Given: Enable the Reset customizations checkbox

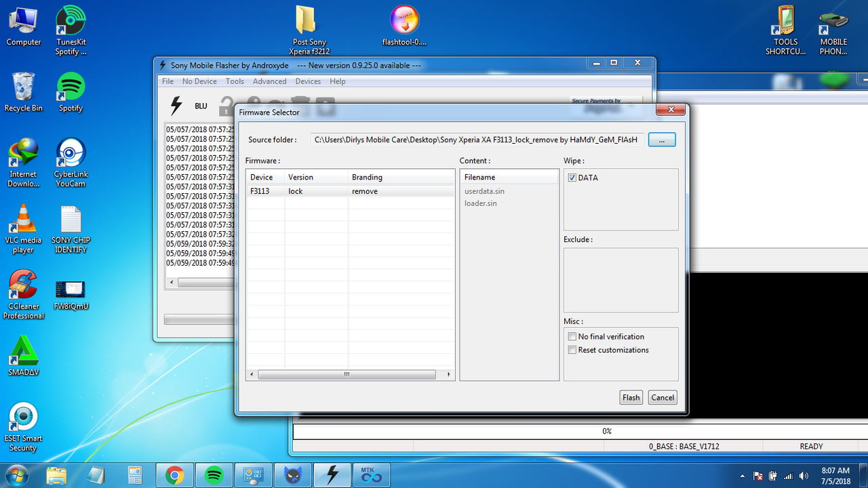Looking at the screenshot, I should coord(572,350).
